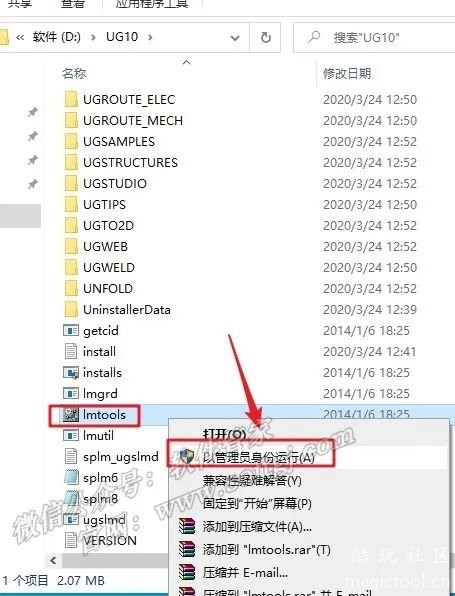
Task: Expand the chevron after UG10 in path
Action: coord(150,37)
